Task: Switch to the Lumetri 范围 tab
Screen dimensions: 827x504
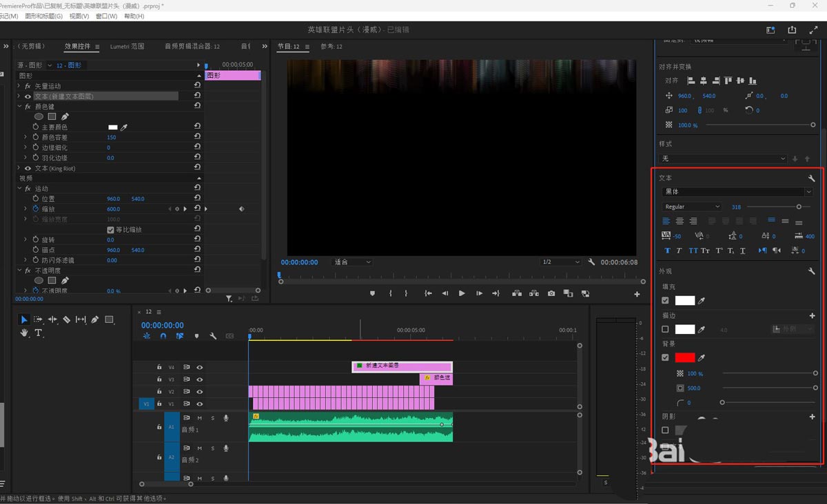Action: tap(127, 47)
